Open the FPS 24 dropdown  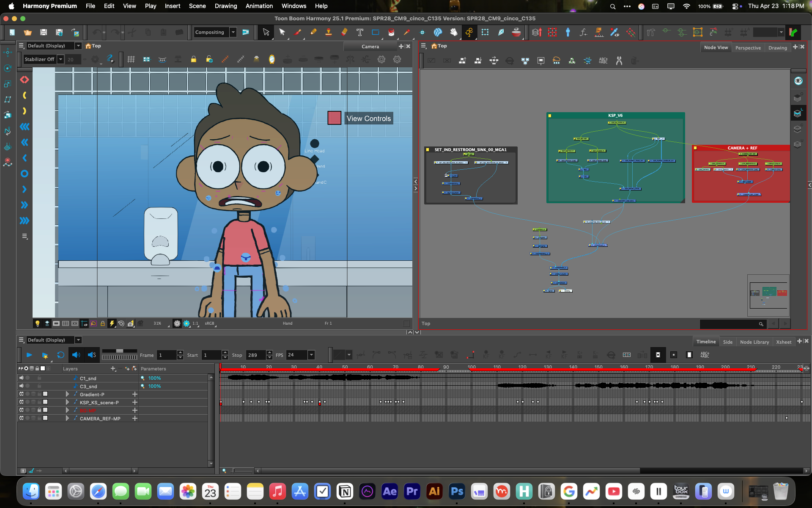tap(311, 355)
